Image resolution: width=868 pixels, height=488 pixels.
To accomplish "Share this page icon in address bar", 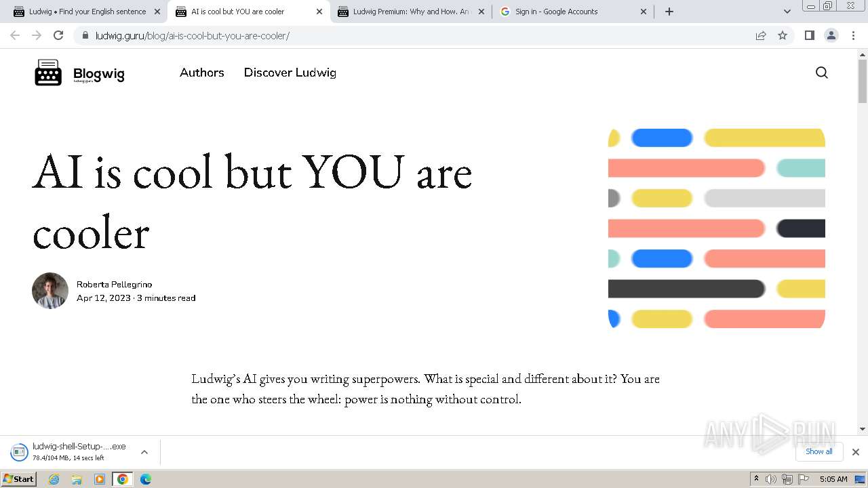I will pyautogui.click(x=761, y=36).
